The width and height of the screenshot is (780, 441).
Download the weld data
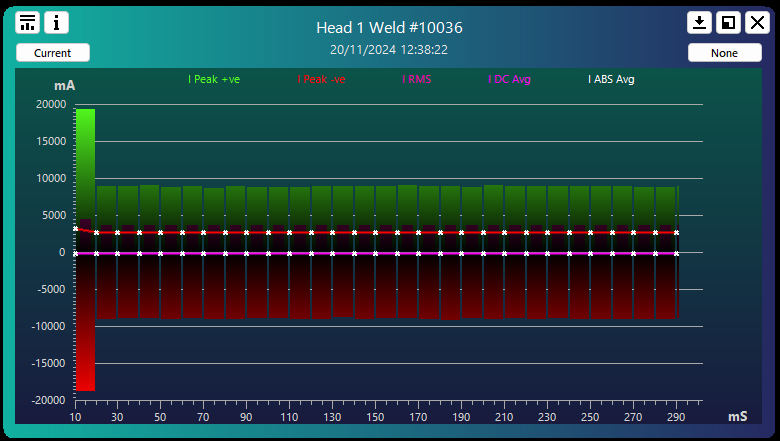(699, 22)
